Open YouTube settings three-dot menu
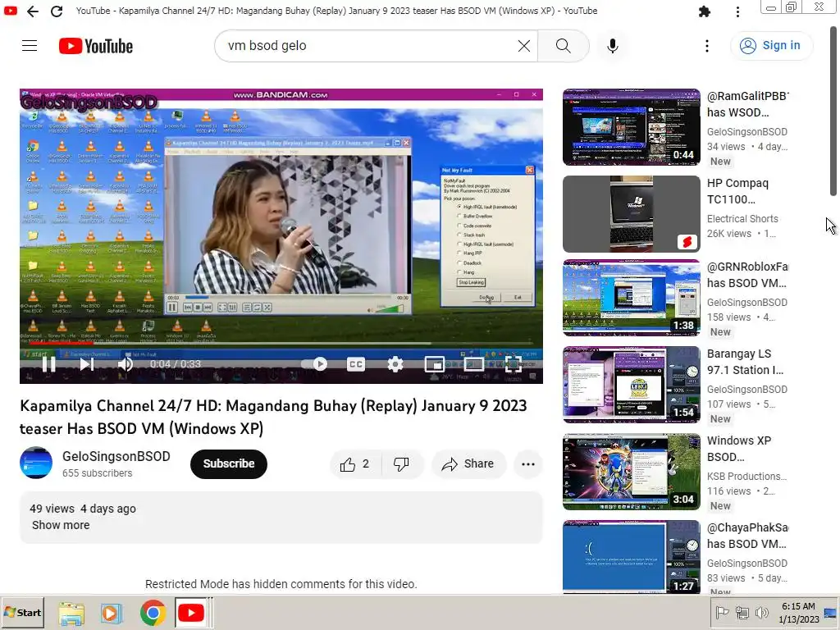Viewport: 840px width, 630px height. click(x=707, y=46)
